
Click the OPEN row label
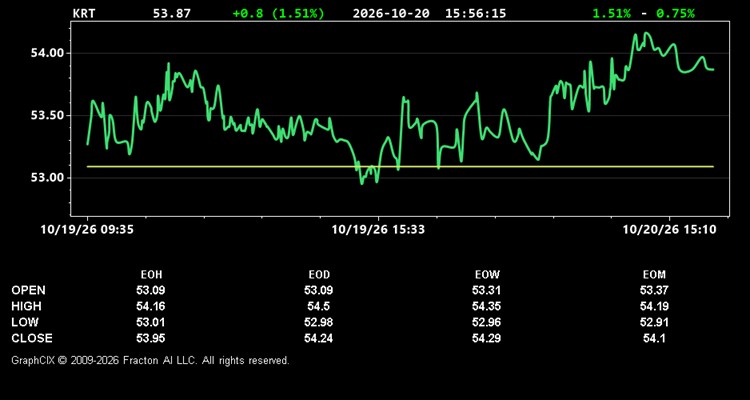(x=29, y=290)
